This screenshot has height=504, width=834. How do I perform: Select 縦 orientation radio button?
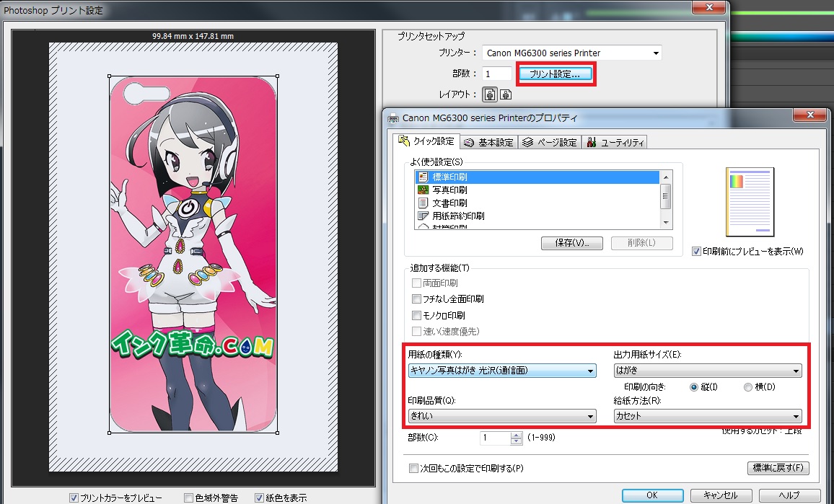pos(693,387)
